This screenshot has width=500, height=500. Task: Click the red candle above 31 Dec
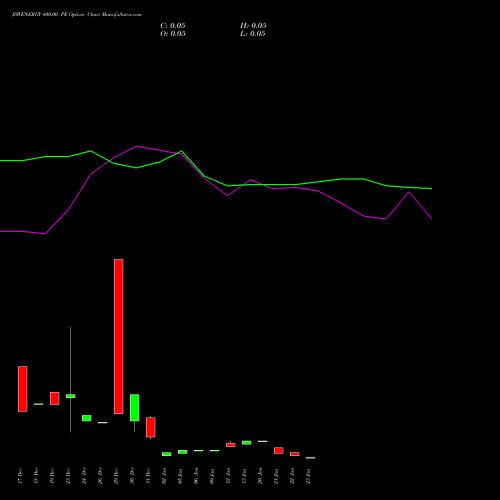pos(151,427)
